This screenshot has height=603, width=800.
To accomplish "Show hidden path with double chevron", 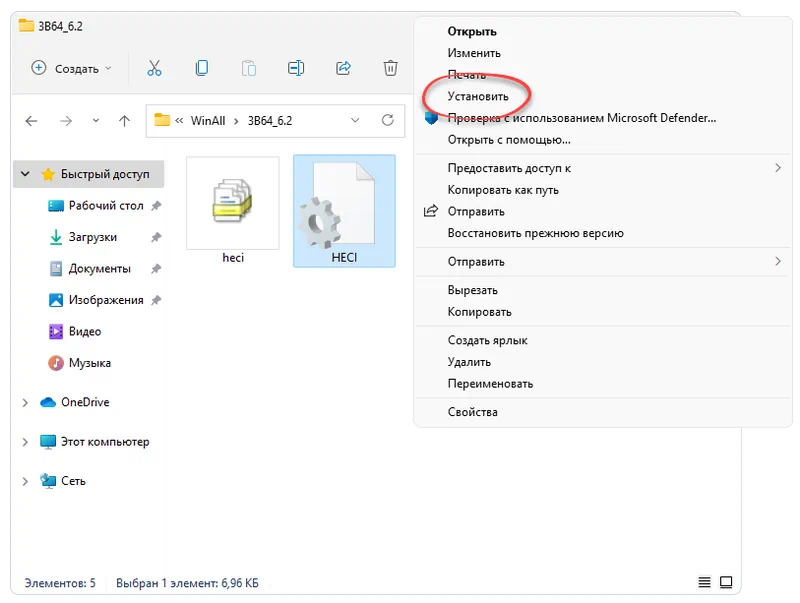I will click(179, 121).
